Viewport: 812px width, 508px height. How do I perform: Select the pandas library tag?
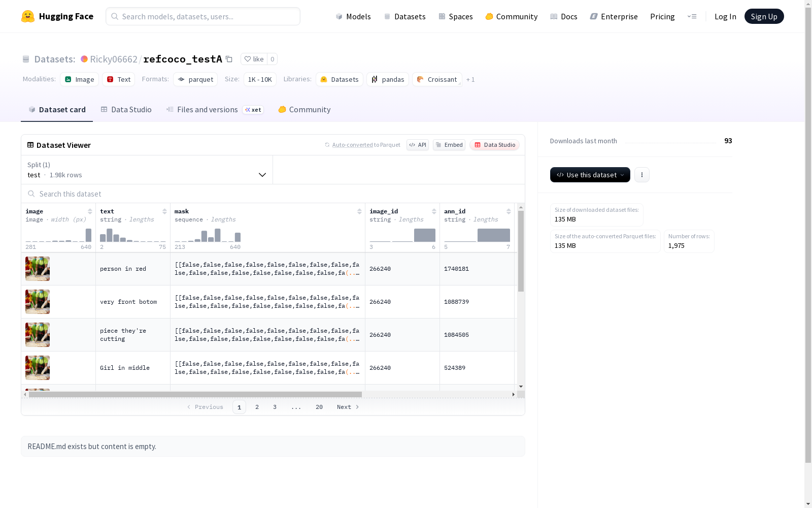pyautogui.click(x=388, y=79)
